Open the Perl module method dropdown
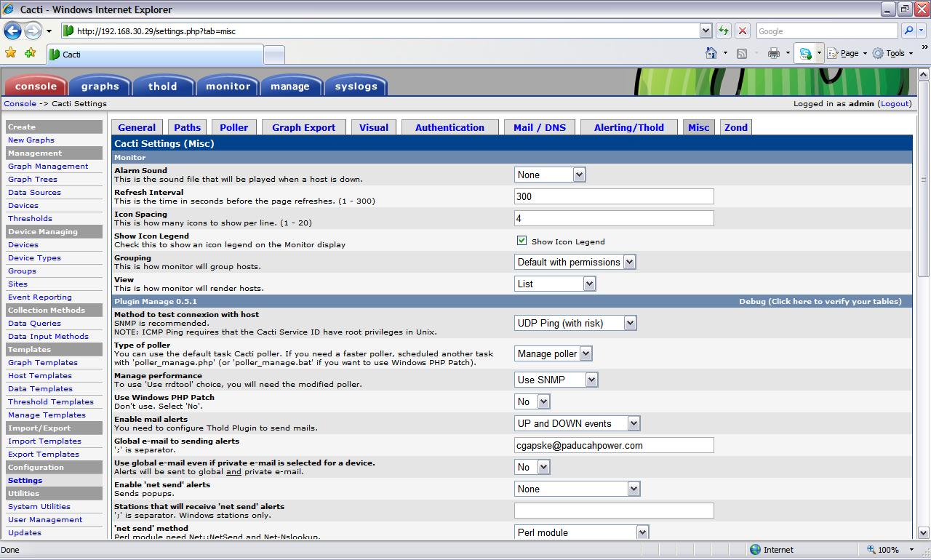Viewport: 931px width, 560px height. coord(581,532)
